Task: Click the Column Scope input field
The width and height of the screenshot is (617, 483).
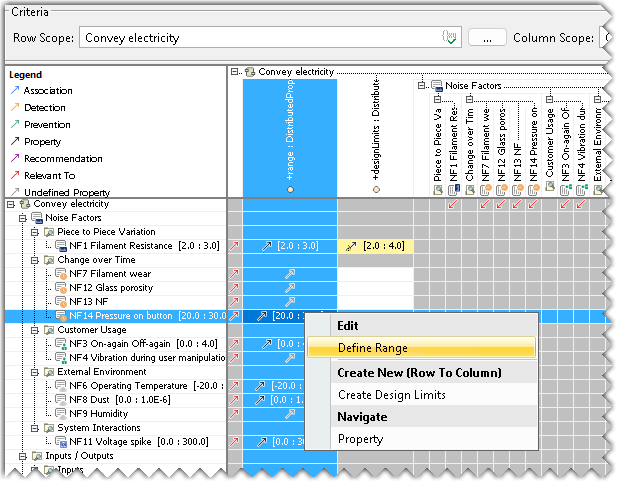Action: [607, 37]
